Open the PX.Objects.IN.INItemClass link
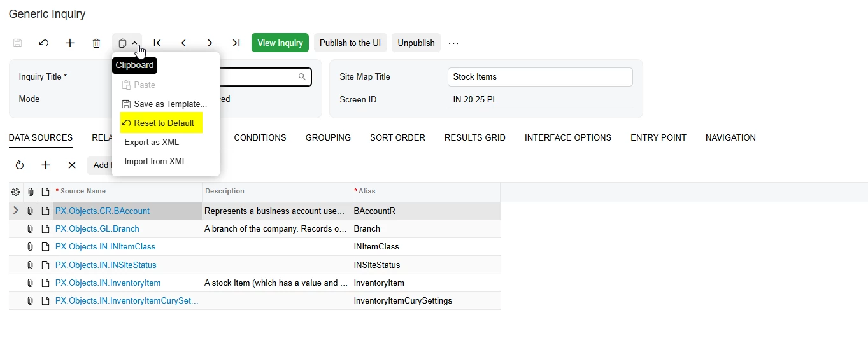The image size is (868, 343). click(x=106, y=246)
